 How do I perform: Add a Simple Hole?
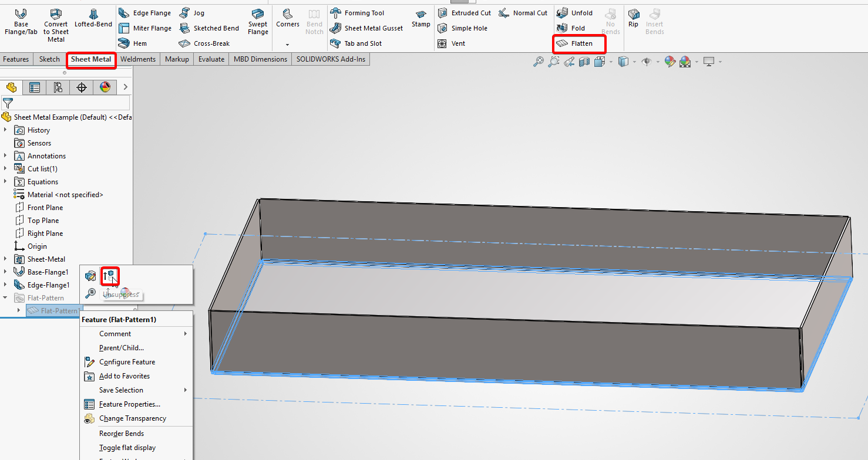pyautogui.click(x=462, y=28)
